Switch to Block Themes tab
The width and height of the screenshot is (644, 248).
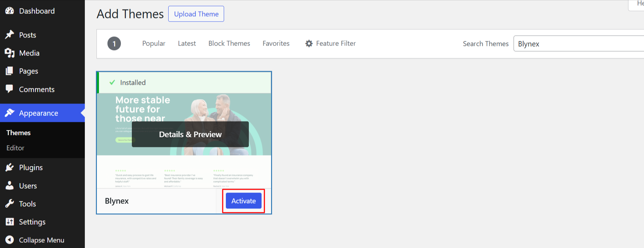coord(229,43)
